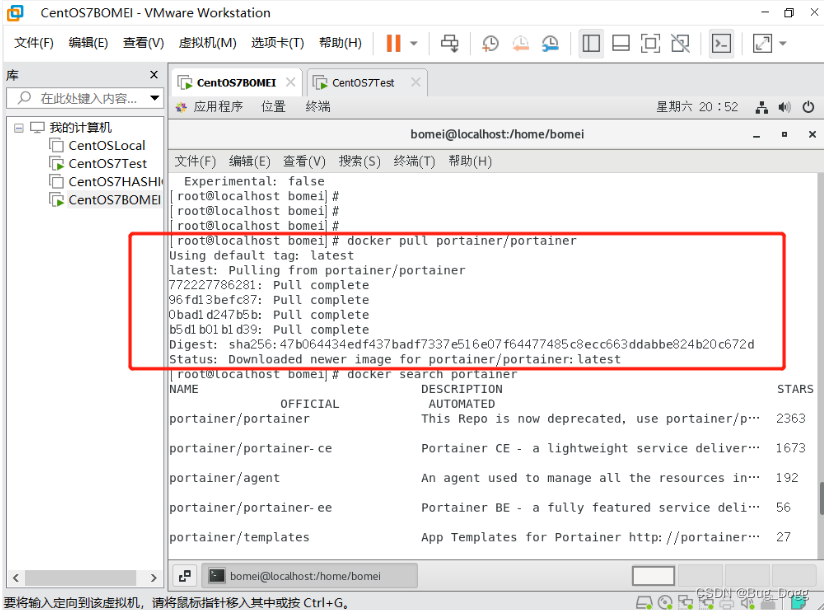Click the portainer/templates result text

239,537
